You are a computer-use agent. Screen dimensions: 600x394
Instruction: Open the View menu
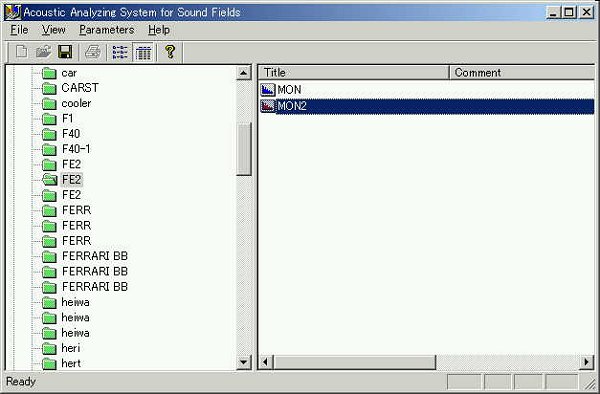tap(54, 30)
